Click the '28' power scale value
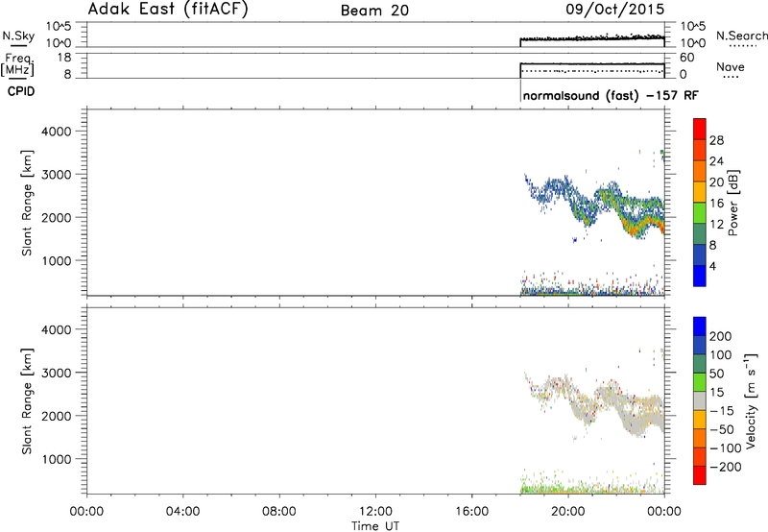768x532 pixels. [716, 140]
